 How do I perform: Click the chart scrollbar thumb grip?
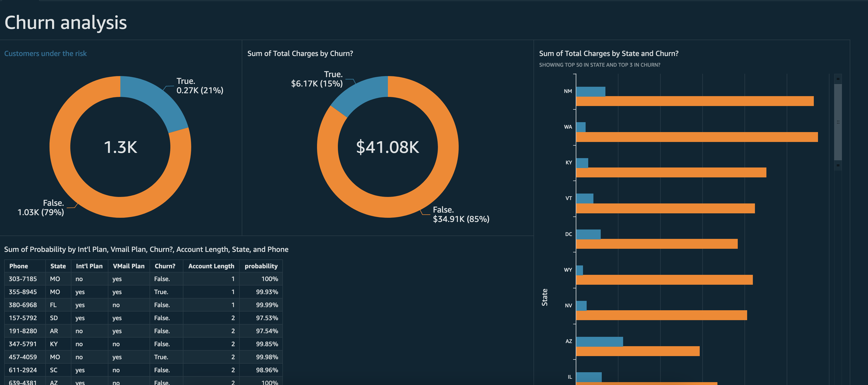(838, 122)
